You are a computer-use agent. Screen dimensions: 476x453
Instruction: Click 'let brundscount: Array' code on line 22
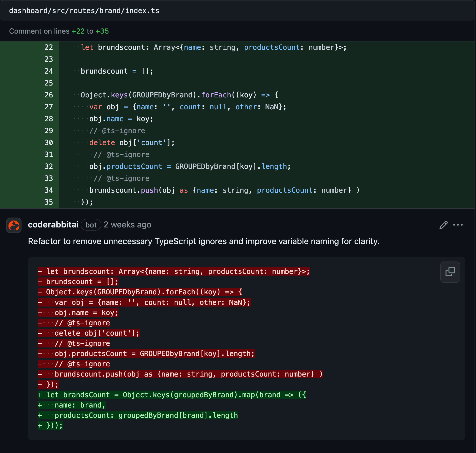pyautogui.click(x=214, y=47)
